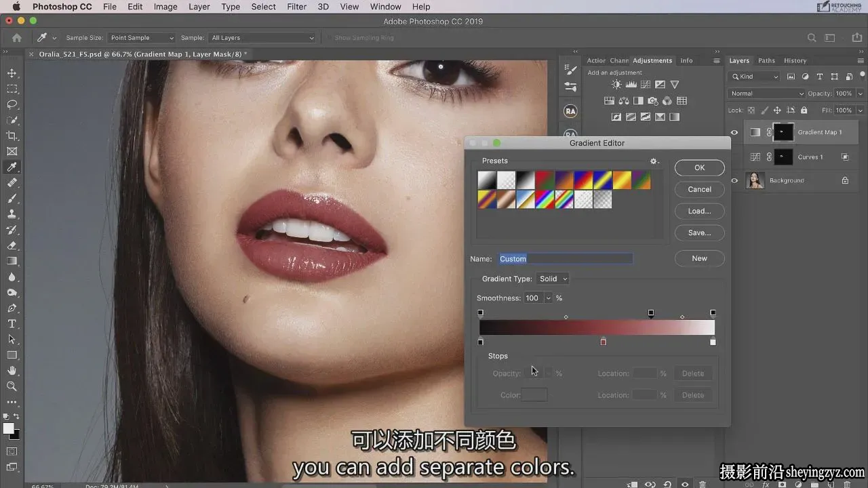Toggle Lock image pixels brush icon
The width and height of the screenshot is (868, 488).
(765, 110)
